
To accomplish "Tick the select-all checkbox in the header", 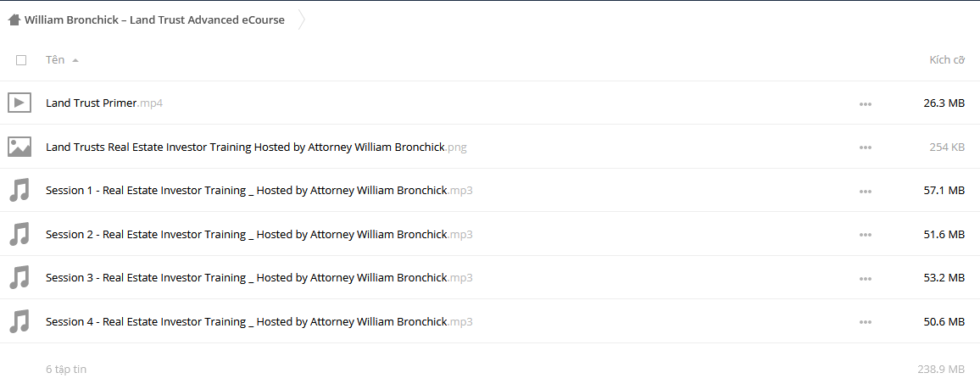I will [x=21, y=60].
